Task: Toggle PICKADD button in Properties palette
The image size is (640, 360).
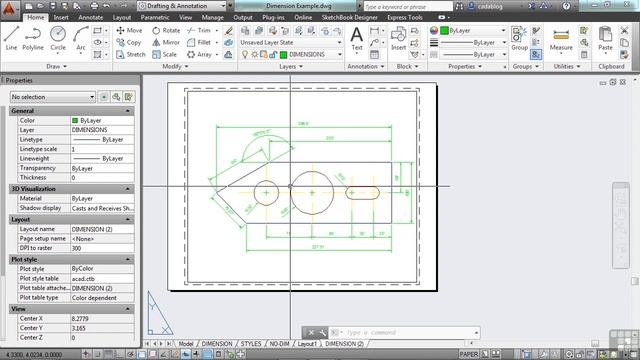Action: [104, 97]
